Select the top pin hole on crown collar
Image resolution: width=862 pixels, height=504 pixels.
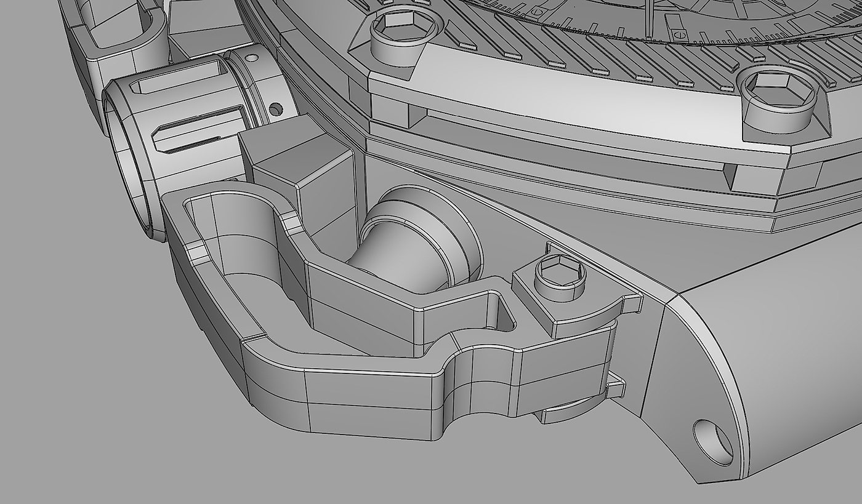(251, 58)
